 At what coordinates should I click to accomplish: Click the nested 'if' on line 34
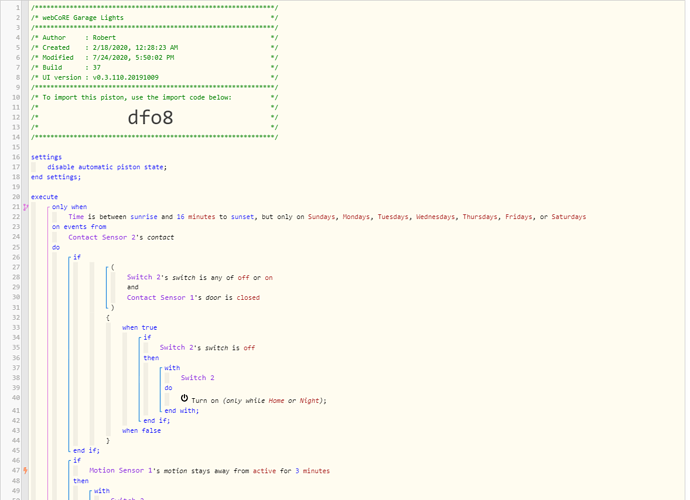[x=147, y=337]
